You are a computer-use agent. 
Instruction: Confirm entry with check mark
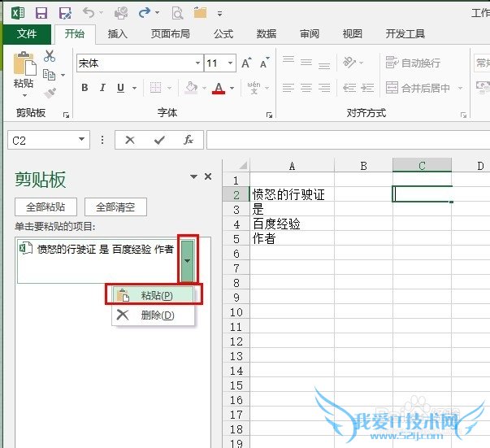[159, 140]
